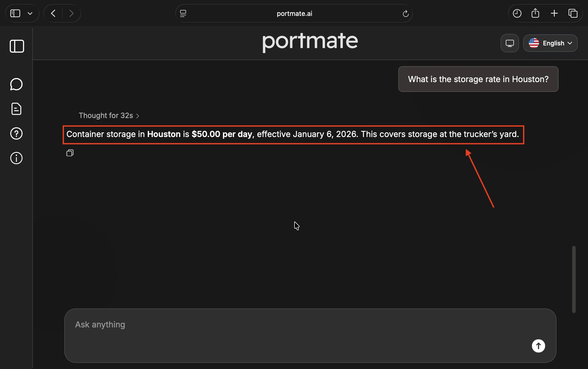Open the help question mark icon
Viewport: 588px width, 369px height.
16,133
